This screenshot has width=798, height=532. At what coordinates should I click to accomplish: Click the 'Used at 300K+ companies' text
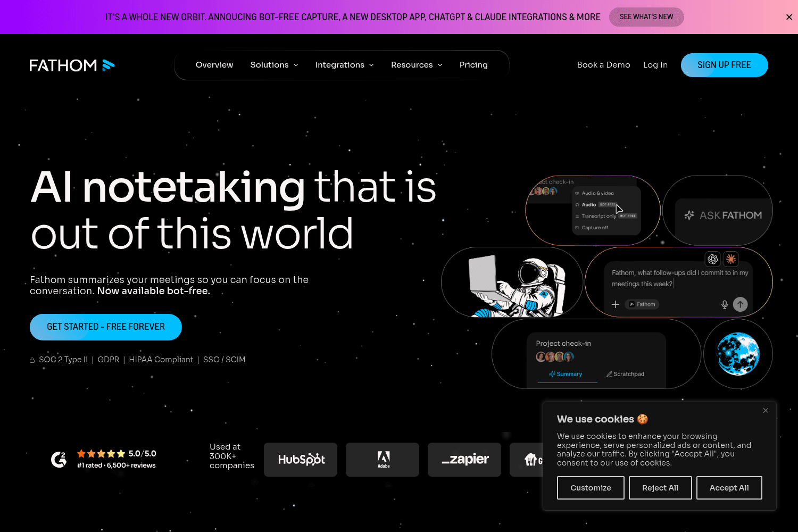click(x=232, y=456)
